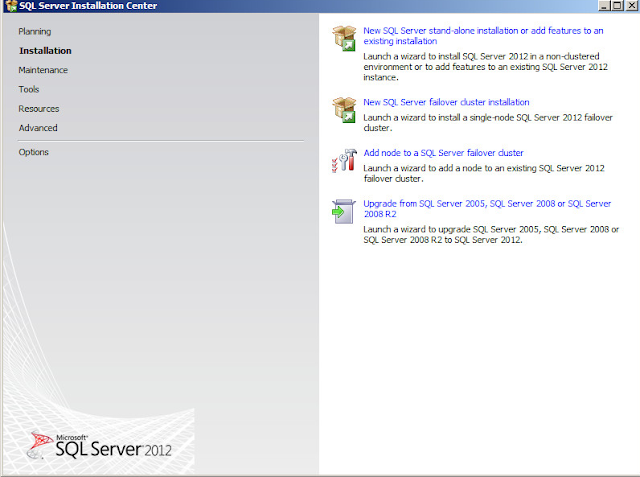Show the Resources section
Image resolution: width=640 pixels, height=477 pixels.
click(39, 109)
